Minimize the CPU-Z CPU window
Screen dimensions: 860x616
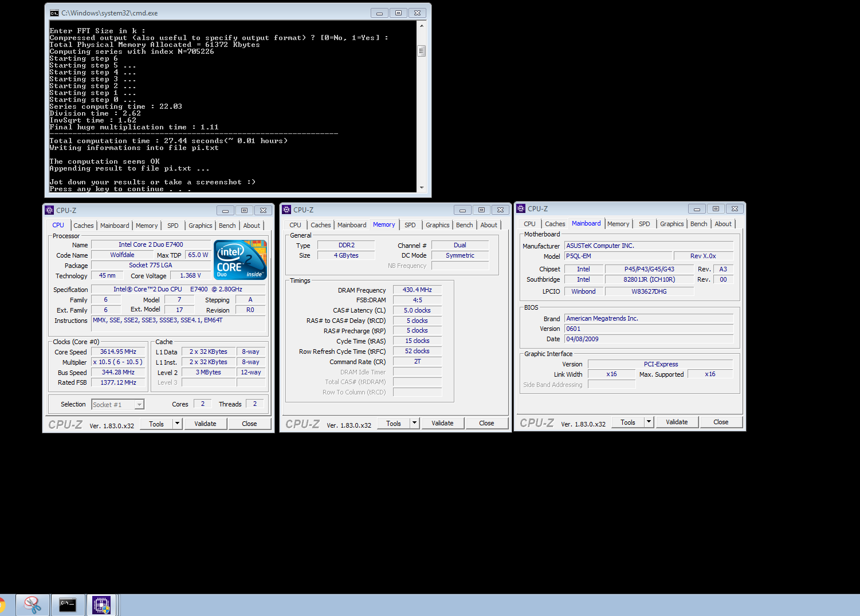coord(225,211)
